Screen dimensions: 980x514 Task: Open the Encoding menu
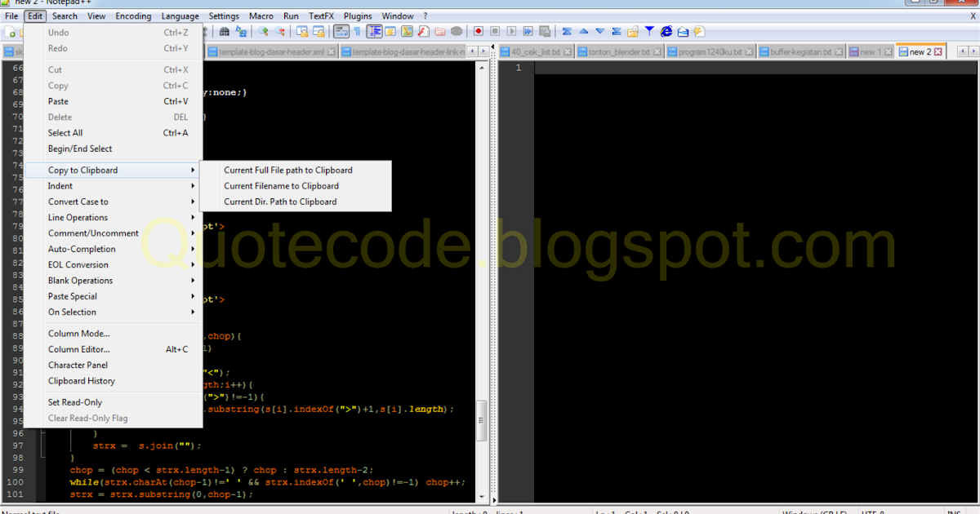click(133, 16)
